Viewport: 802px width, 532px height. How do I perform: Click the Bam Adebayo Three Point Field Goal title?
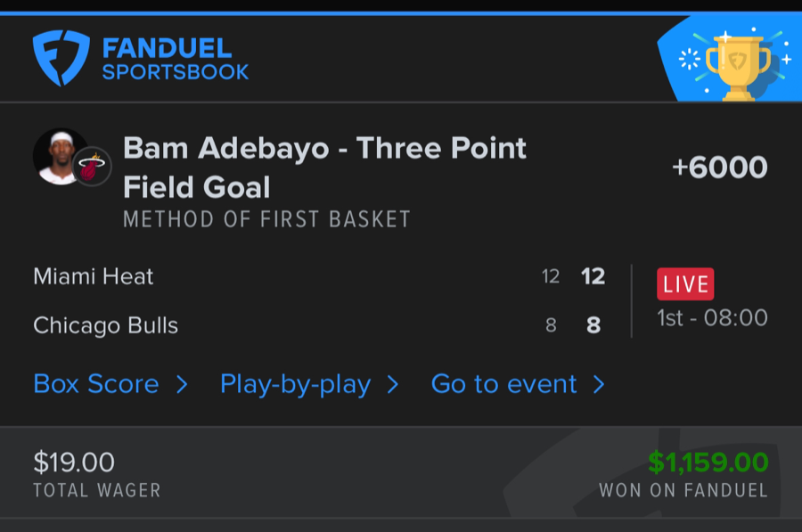324,167
